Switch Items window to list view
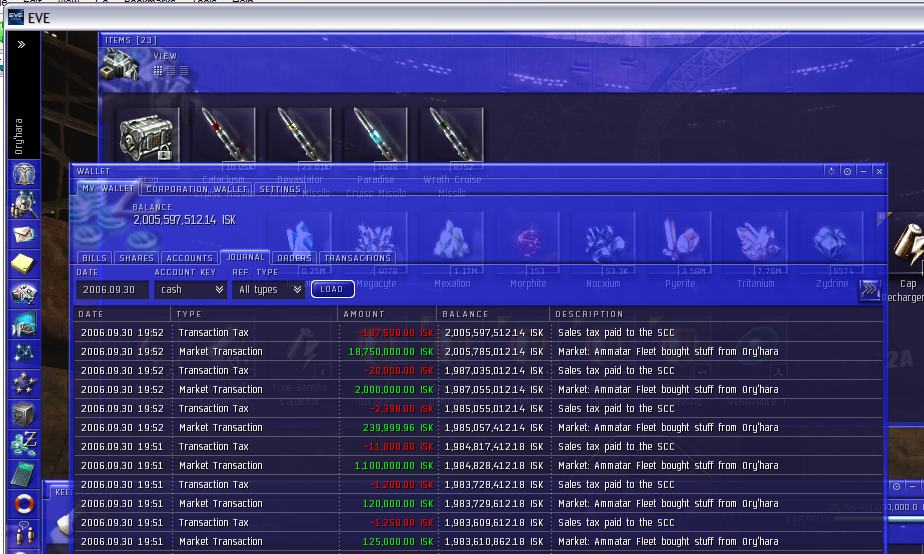The width and height of the screenshot is (924, 554). 184,71
